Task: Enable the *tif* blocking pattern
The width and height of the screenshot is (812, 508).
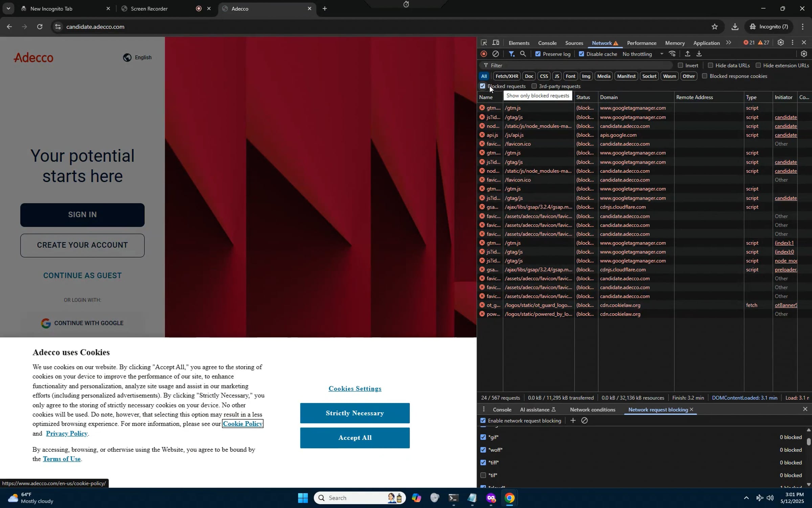Action: [483, 475]
